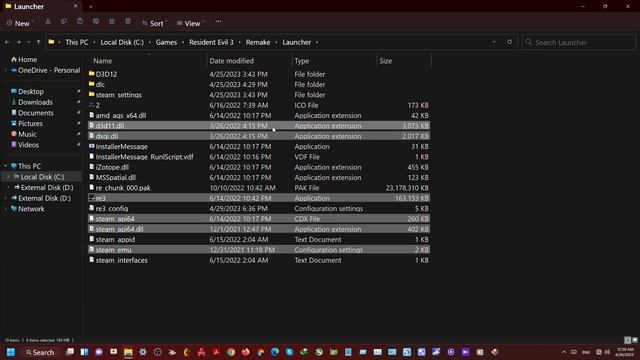Launch Firefox from taskbar
The width and height of the screenshot is (640, 360).
point(246,352)
